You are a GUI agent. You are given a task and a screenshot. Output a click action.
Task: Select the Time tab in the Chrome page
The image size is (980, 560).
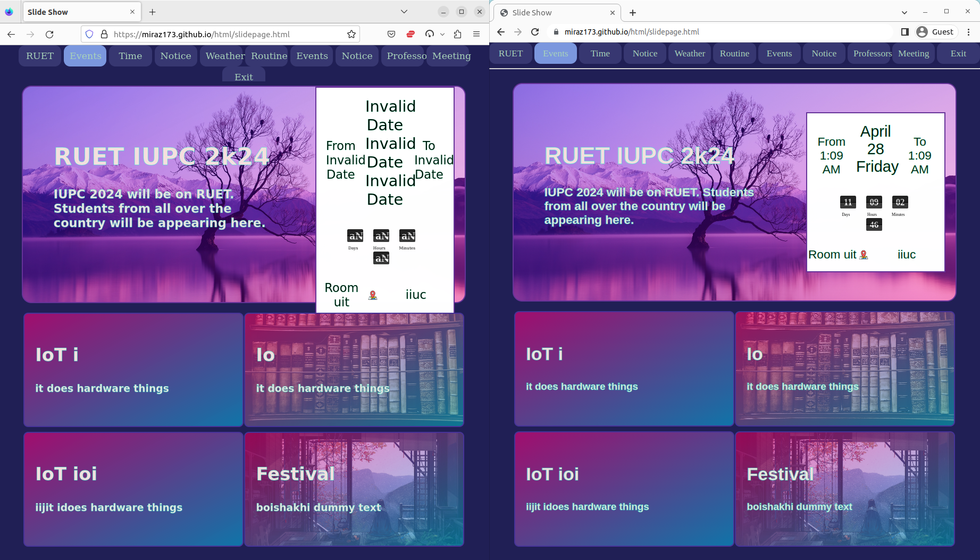point(600,53)
